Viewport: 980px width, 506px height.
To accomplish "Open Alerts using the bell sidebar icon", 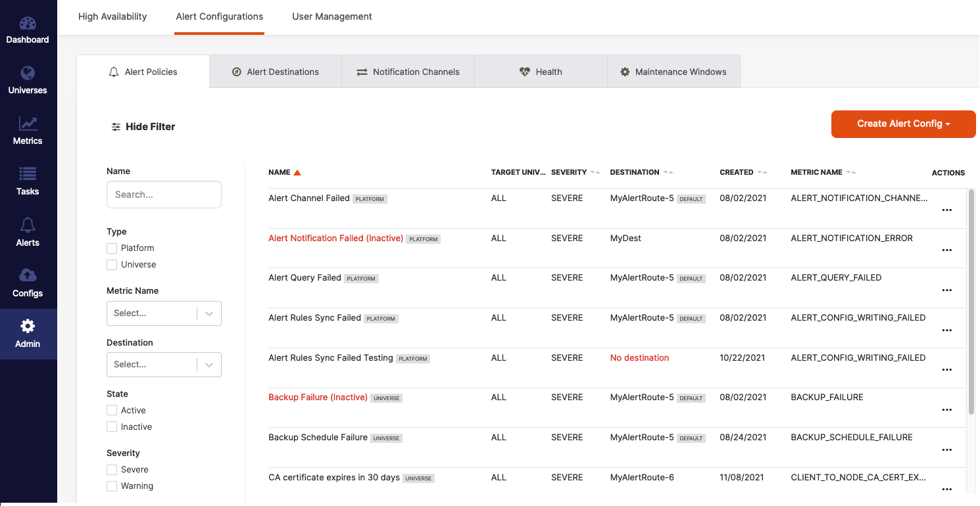I will tap(28, 231).
